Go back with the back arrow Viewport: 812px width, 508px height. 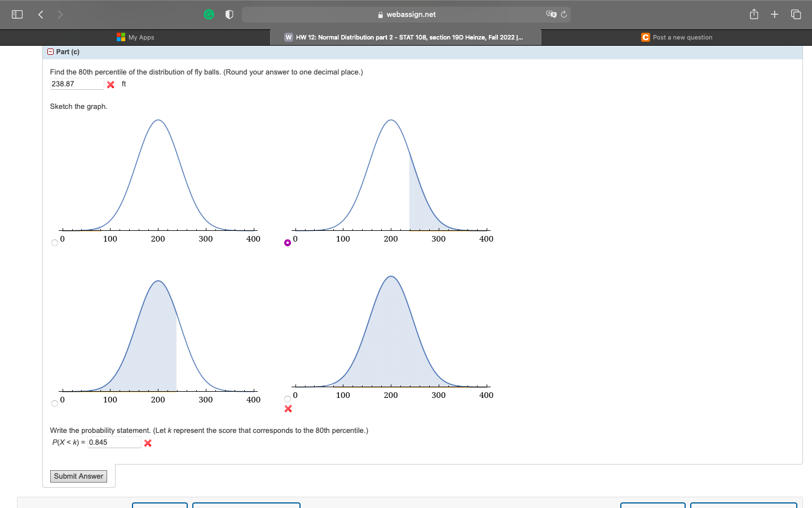point(41,15)
